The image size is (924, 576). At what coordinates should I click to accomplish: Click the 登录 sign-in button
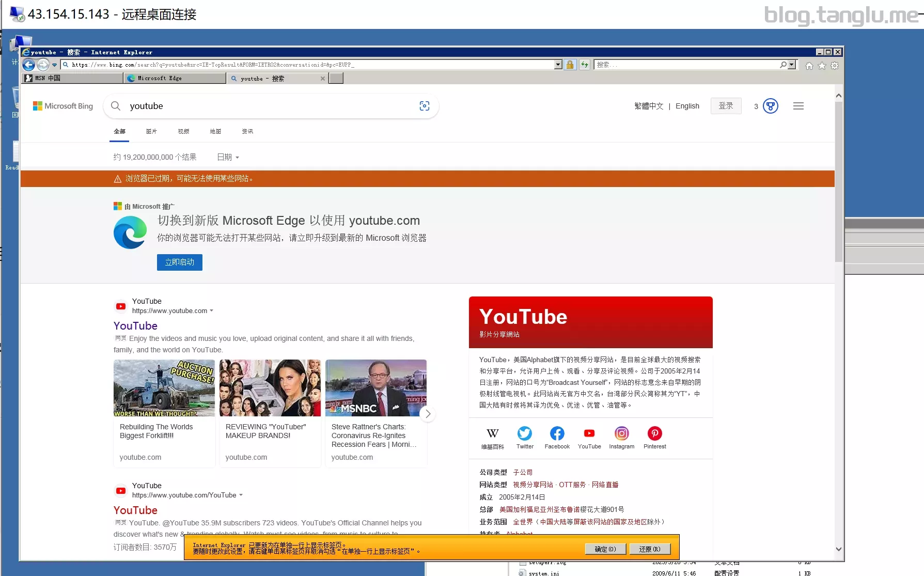tap(726, 106)
